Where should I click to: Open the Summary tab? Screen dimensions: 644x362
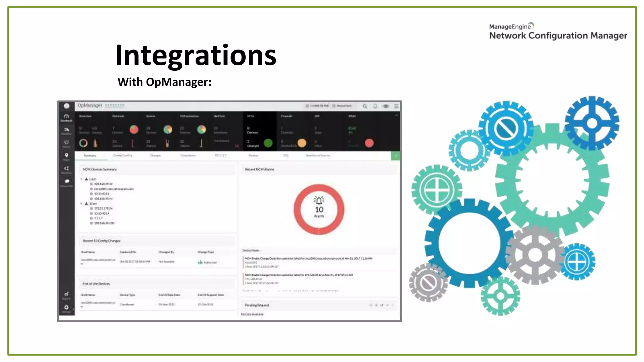pyautogui.click(x=90, y=156)
